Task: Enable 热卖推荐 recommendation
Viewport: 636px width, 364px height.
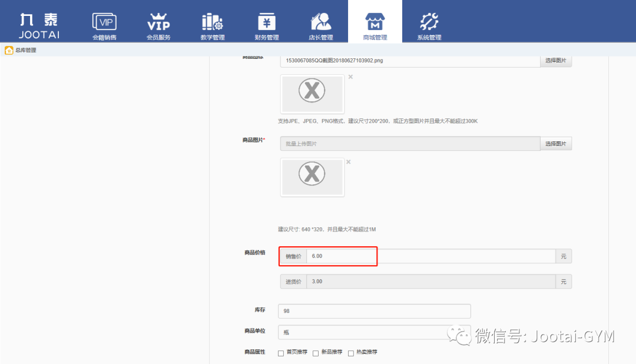Action: tap(351, 352)
